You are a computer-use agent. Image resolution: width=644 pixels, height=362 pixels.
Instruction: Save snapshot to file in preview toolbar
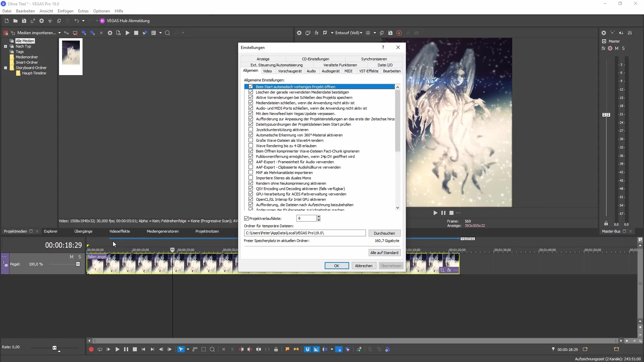[x=390, y=33]
